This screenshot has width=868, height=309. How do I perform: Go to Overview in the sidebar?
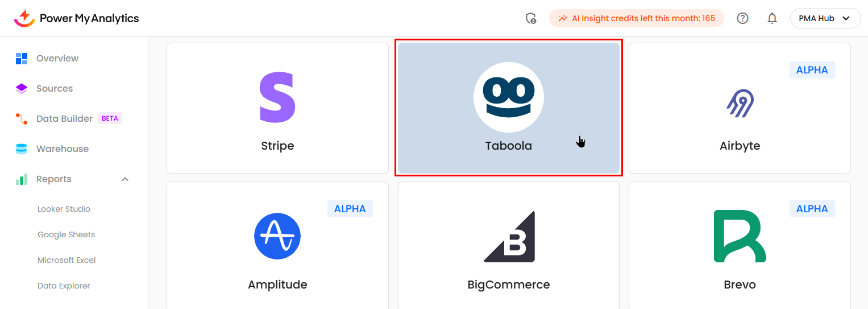tap(57, 58)
